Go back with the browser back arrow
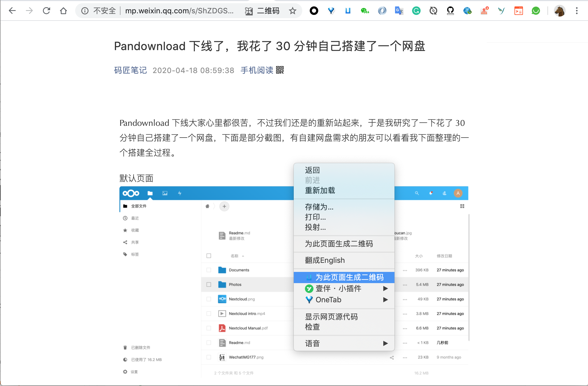 point(12,11)
